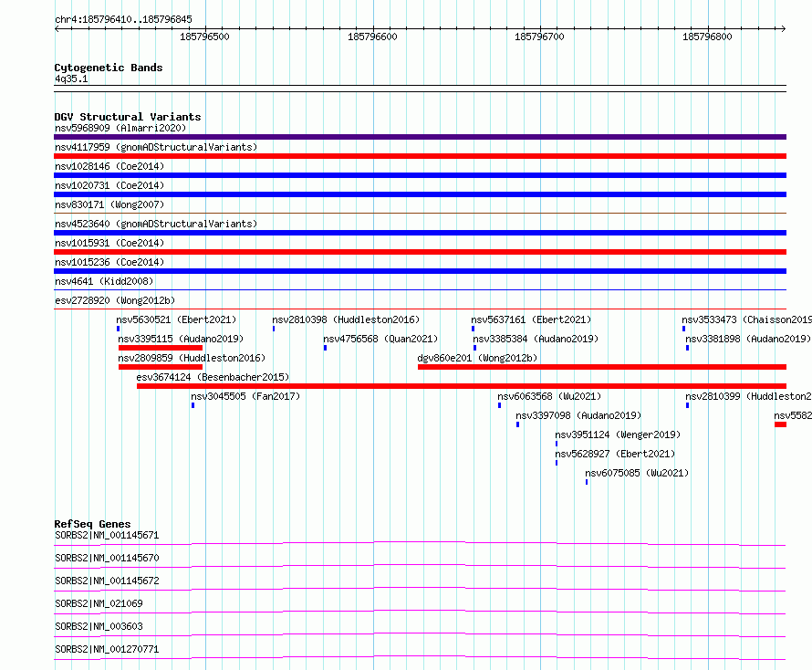Viewport: 812px width, 670px height.
Task: Select nsv3533473 (Chaisson2019) label
Action: pos(746,319)
